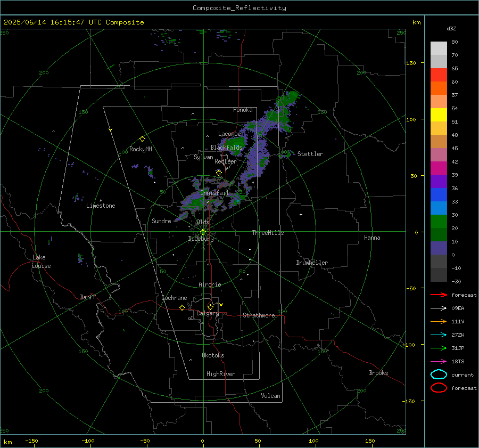Click the Blackfalds label
The image size is (479, 448).
[x=226, y=148]
